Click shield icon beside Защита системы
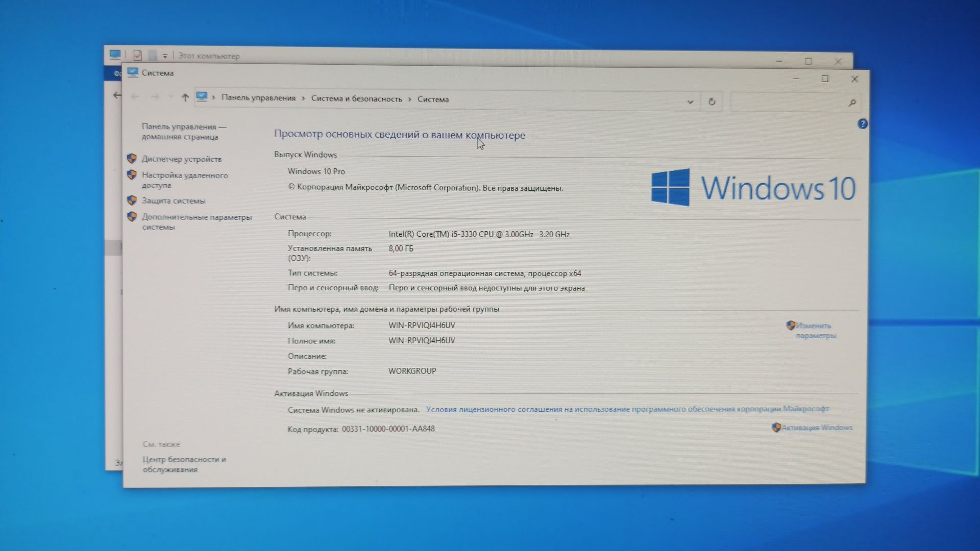The width and height of the screenshot is (980, 551). 132,200
